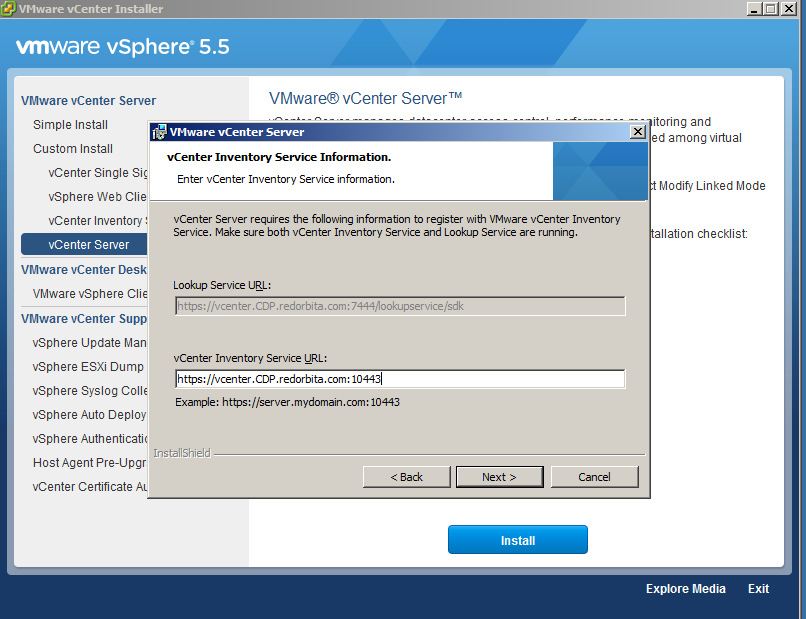Viewport: 806px width, 619px height.
Task: Click the vCenter Inventory Service URL field
Action: point(400,379)
